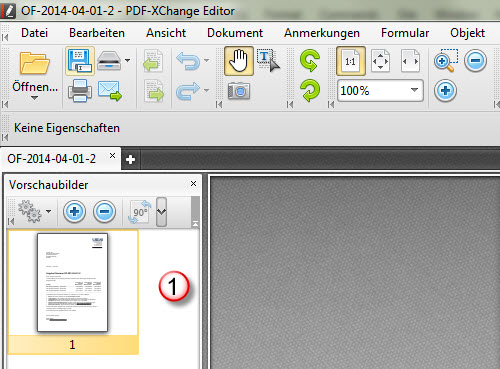
Task: Enlarge thumbnails with the plus icon
Action: 74,211
